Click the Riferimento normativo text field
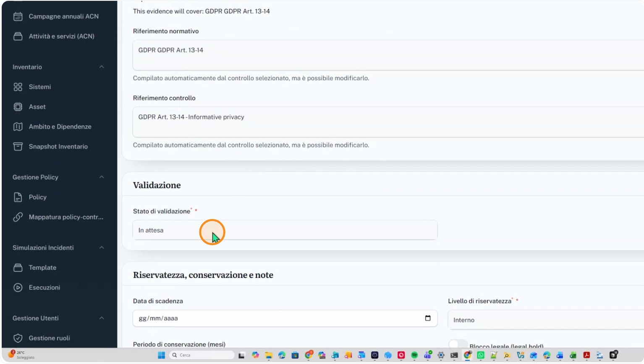The height and width of the screenshot is (364, 644). click(x=388, y=55)
